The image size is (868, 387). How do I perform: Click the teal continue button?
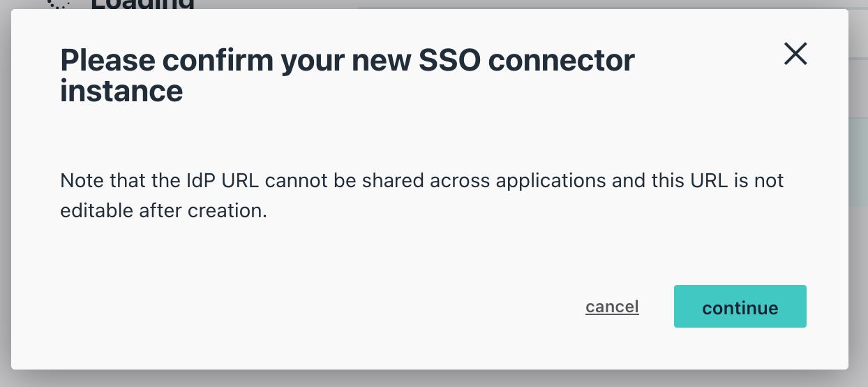(x=740, y=307)
